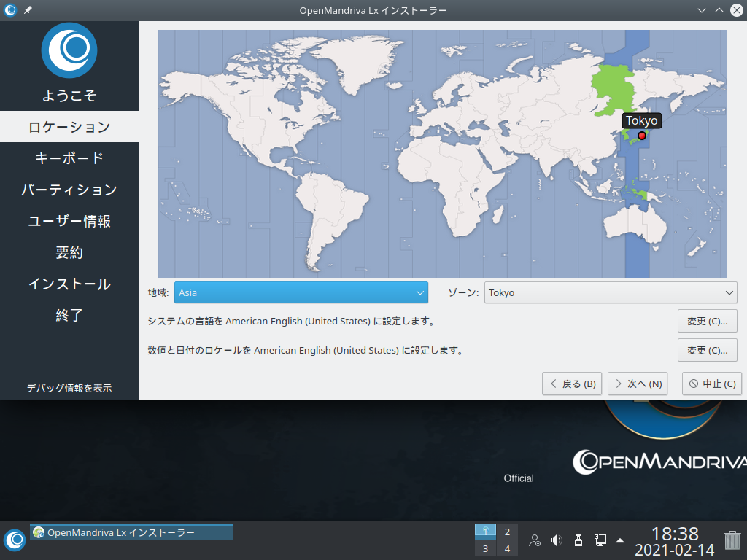Click the 中止 (C) cancel button
The image size is (747, 560).
click(x=712, y=384)
